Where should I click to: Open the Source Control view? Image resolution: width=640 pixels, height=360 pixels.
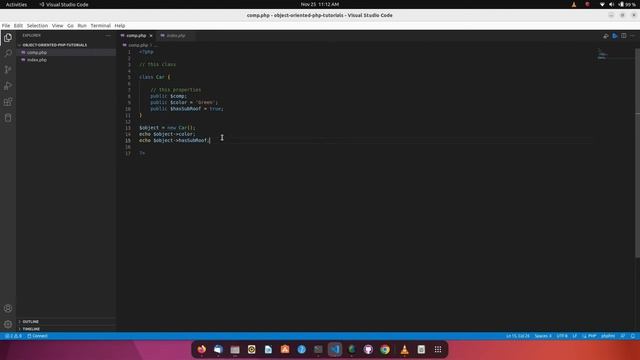[8, 69]
